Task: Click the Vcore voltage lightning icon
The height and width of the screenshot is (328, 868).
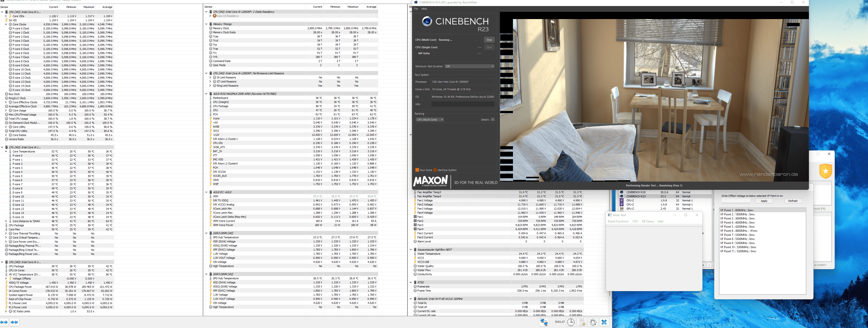Action: tap(211, 118)
